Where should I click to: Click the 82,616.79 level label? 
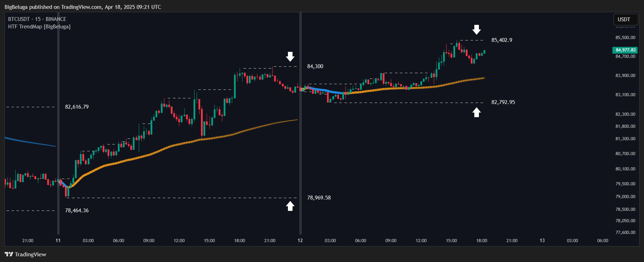(x=77, y=107)
